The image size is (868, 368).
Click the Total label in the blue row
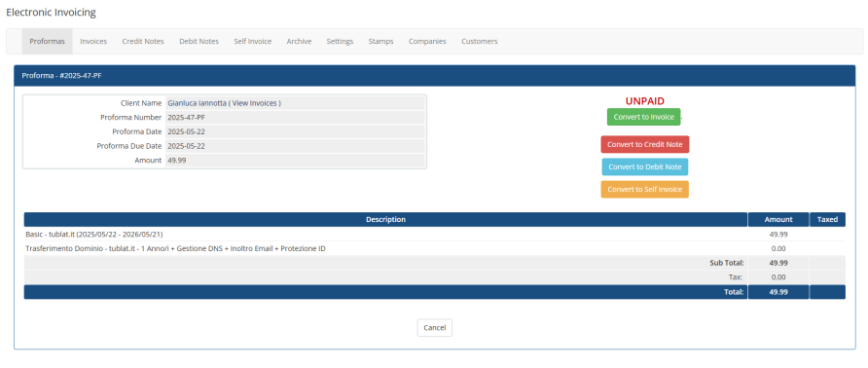[x=734, y=292]
